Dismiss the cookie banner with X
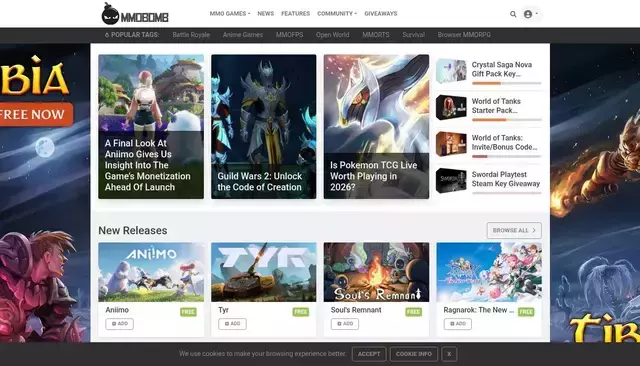The width and height of the screenshot is (640, 366). click(449, 354)
